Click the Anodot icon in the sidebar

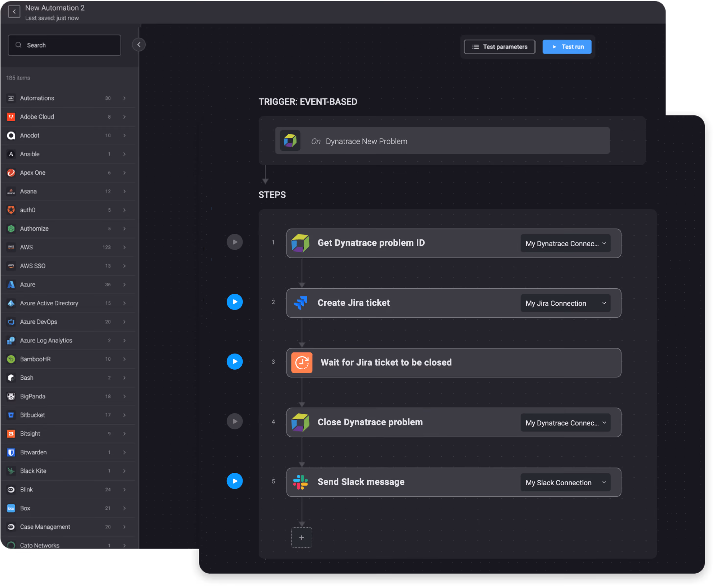coord(11,135)
